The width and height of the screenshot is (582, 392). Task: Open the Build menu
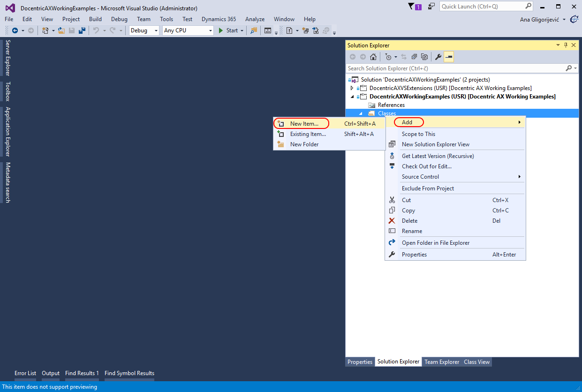pyautogui.click(x=95, y=19)
